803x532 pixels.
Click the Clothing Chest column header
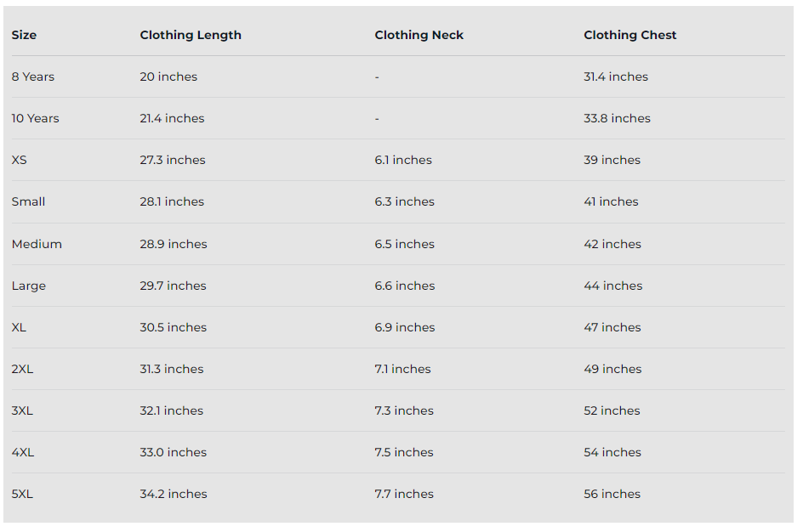click(629, 35)
